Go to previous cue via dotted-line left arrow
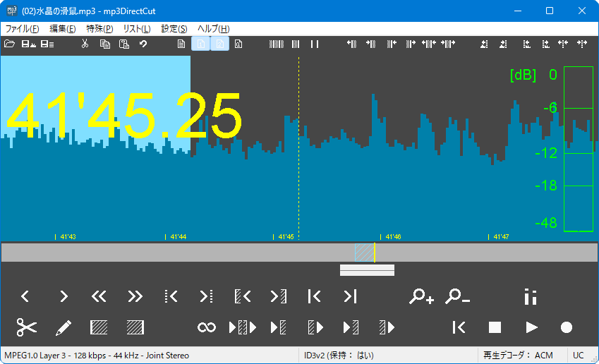This screenshot has height=364, width=599. (x=171, y=296)
